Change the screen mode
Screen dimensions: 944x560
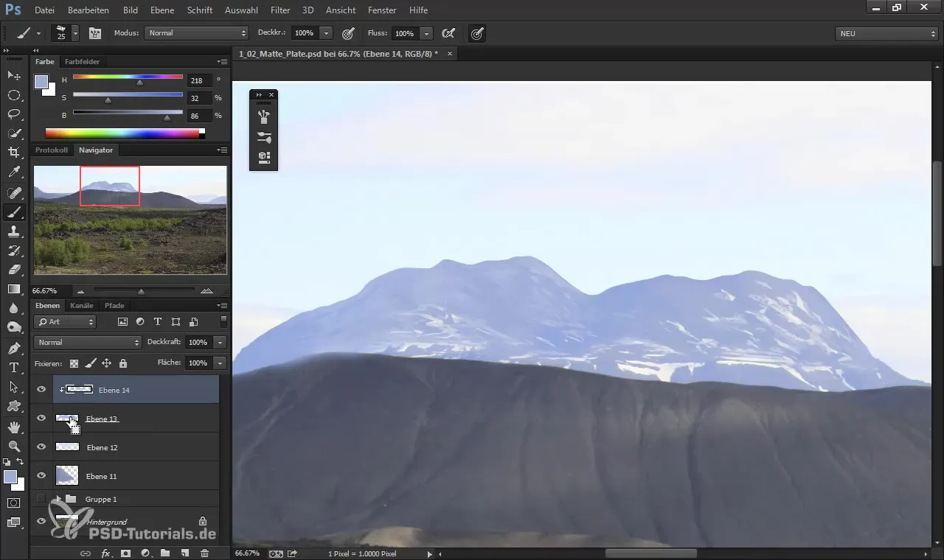point(14,522)
